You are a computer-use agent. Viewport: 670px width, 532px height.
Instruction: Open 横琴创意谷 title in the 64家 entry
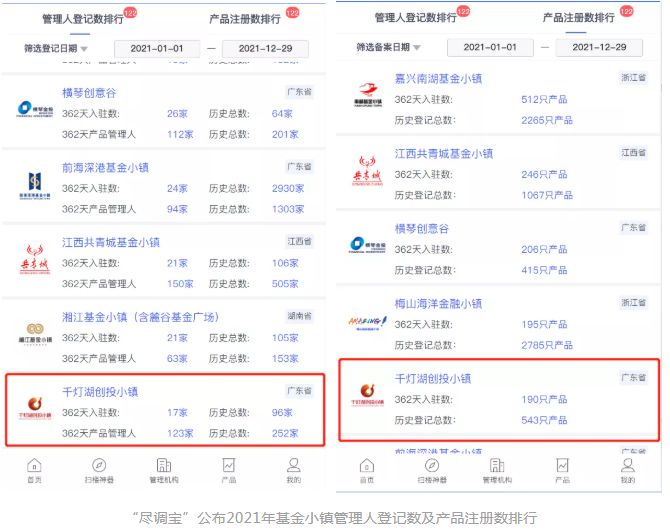click(89, 93)
